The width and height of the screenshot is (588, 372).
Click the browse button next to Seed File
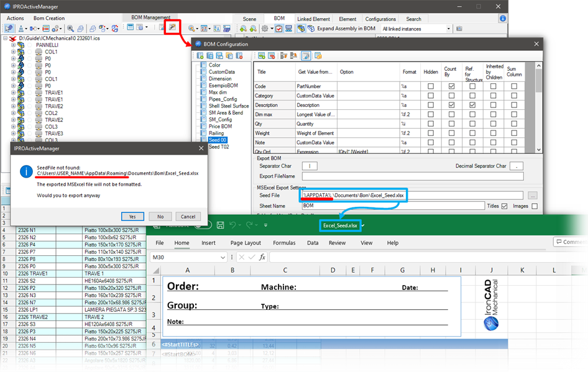[533, 195]
